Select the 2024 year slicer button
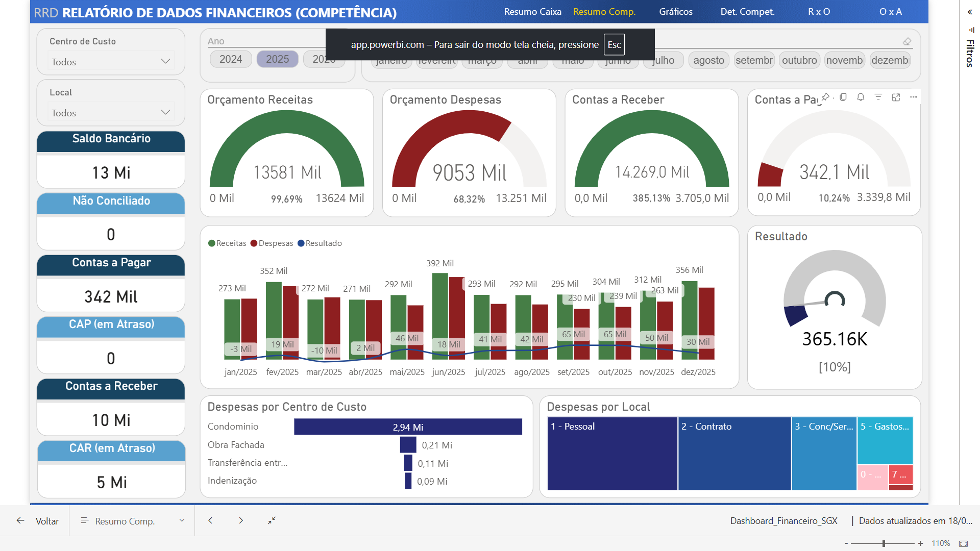Screen dimensions: 980x551 (x=231, y=59)
